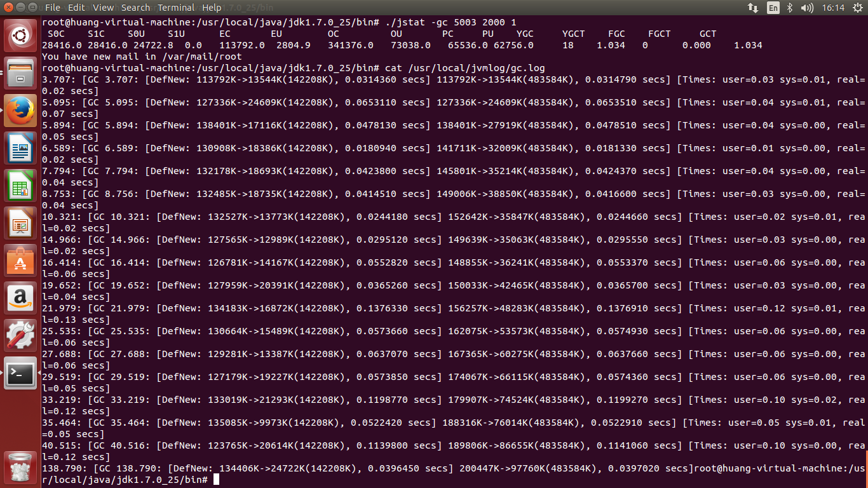Click '[GC 138.790:' on the last log line
The width and height of the screenshot is (868, 488).
pyautogui.click(x=128, y=468)
